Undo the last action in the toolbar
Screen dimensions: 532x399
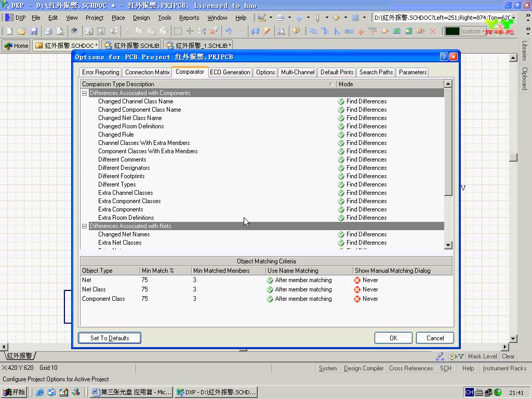(x=229, y=31)
